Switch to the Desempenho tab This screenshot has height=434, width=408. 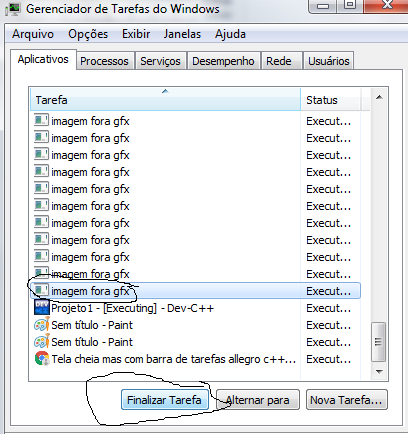pos(223,61)
